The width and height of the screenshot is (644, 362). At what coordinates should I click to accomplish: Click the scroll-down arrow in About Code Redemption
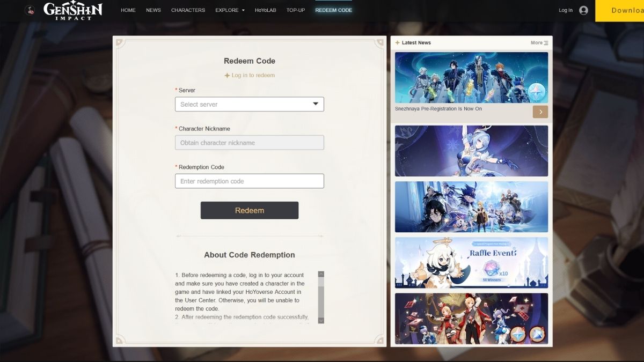(x=321, y=320)
